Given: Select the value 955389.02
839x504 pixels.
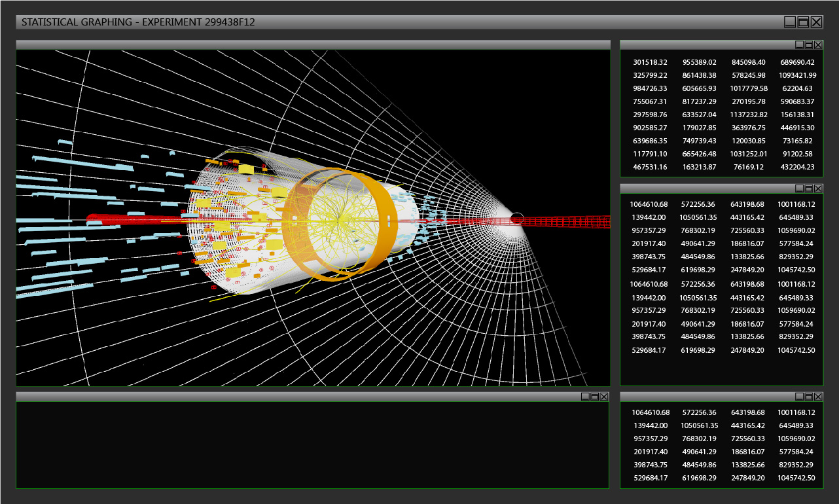Looking at the screenshot, I should [700, 62].
